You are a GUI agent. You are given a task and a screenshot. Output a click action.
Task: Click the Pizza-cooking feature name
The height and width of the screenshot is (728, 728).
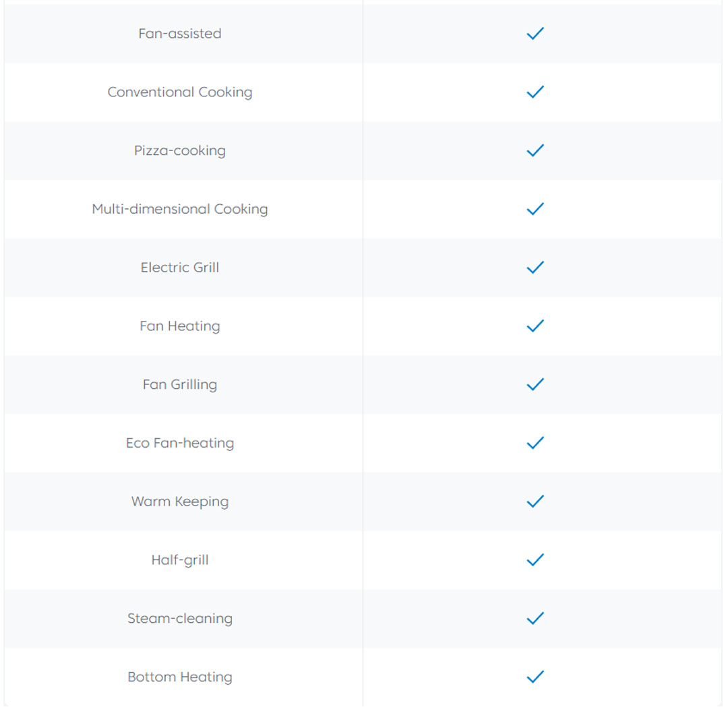(180, 150)
